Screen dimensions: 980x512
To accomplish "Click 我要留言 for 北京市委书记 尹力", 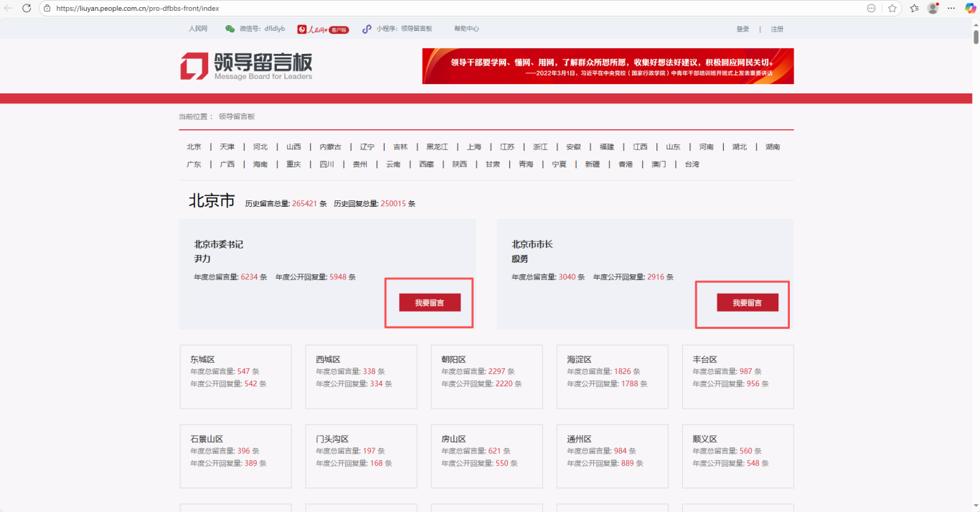I will (429, 303).
